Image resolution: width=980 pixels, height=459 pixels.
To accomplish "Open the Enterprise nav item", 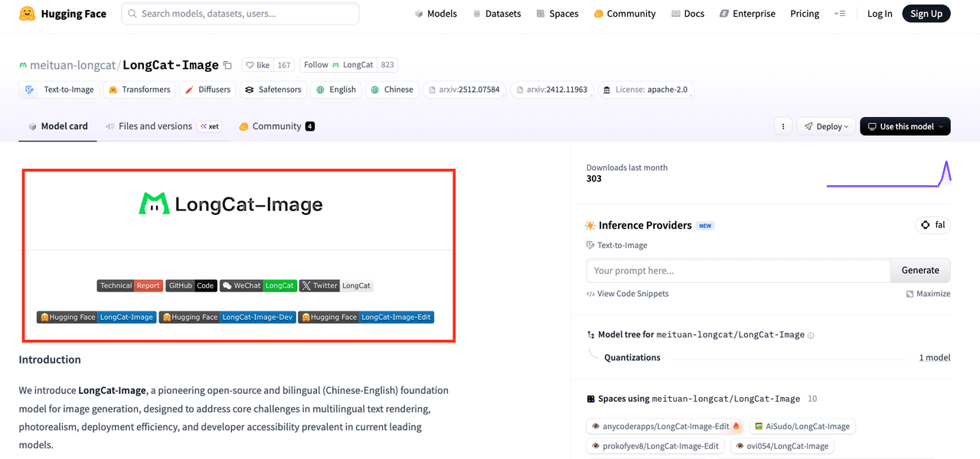I will [747, 14].
